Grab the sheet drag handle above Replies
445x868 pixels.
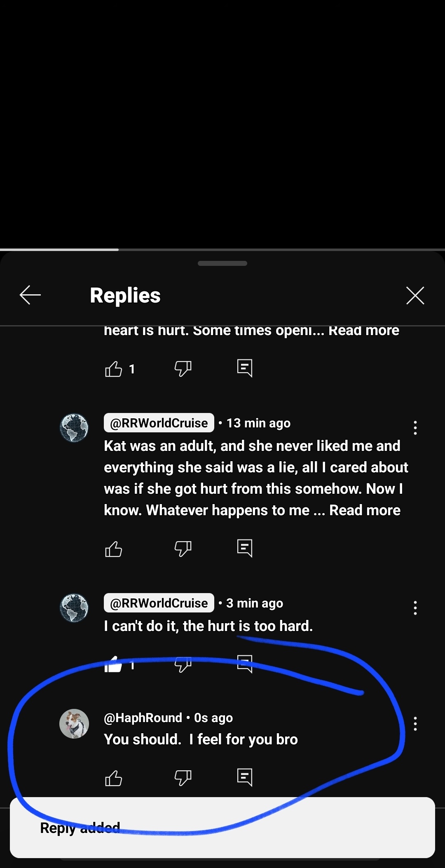pyautogui.click(x=222, y=263)
